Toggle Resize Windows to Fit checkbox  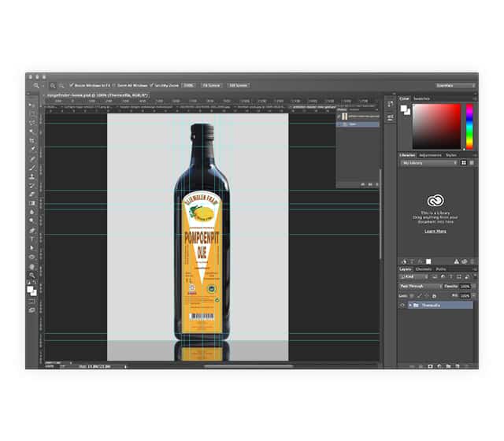72,85
